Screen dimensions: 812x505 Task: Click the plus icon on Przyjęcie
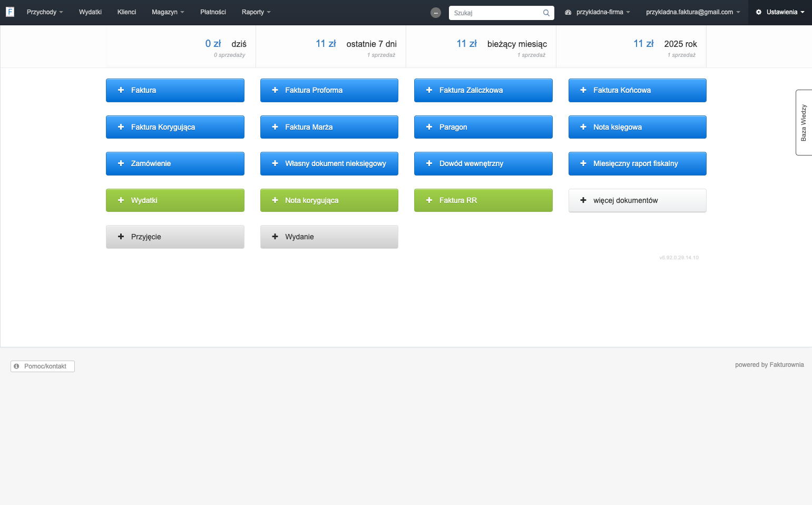[x=121, y=237]
